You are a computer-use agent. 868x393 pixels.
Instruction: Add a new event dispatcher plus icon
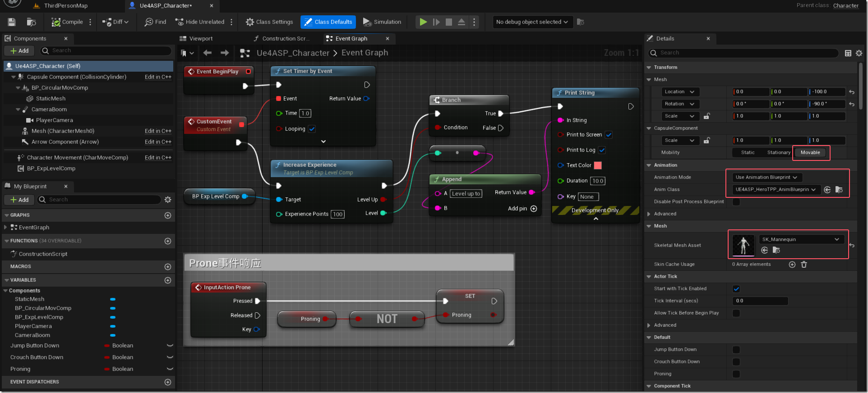click(x=168, y=382)
